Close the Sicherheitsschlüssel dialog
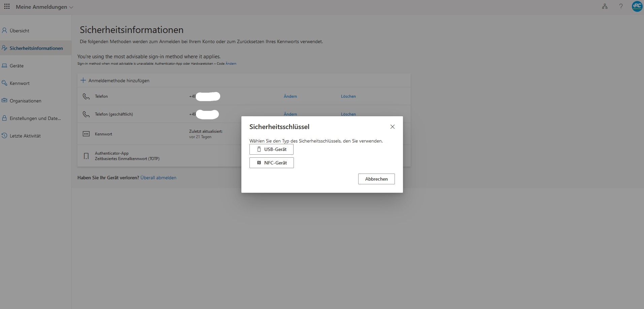 pyautogui.click(x=392, y=127)
